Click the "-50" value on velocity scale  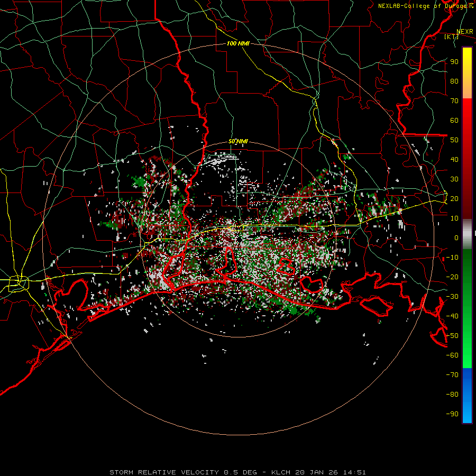coord(452,336)
